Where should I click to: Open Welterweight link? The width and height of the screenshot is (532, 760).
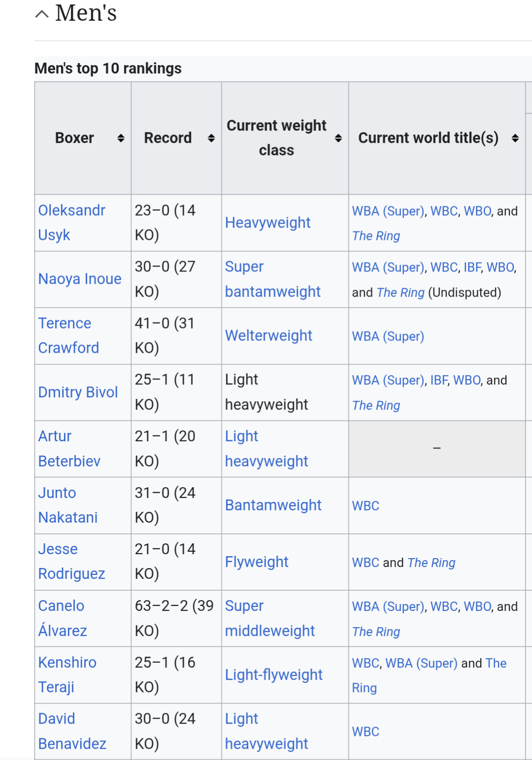[269, 336]
